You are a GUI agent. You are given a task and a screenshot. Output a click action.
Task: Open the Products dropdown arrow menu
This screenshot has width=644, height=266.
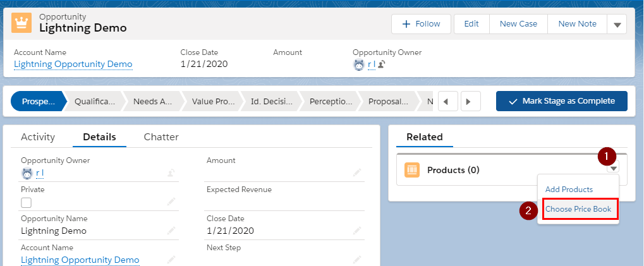(x=614, y=168)
